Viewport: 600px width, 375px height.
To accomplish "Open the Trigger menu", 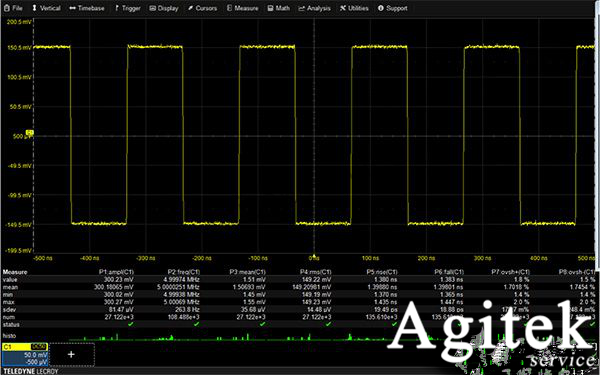I will pyautogui.click(x=128, y=8).
